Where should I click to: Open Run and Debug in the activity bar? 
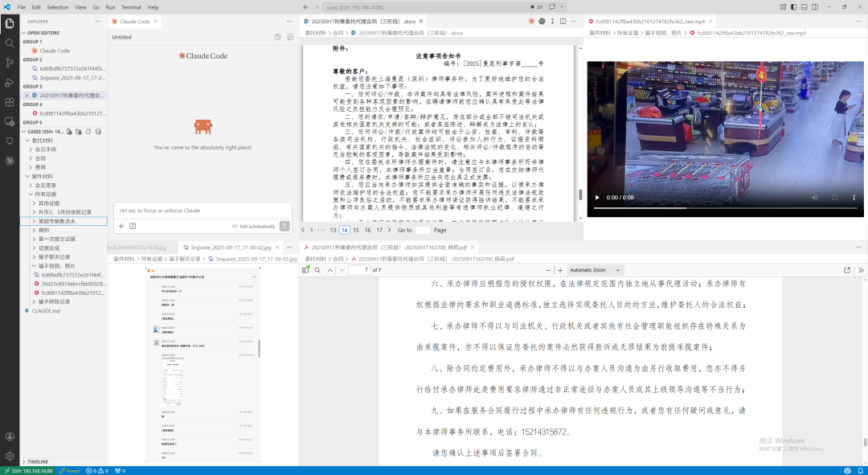tap(10, 83)
